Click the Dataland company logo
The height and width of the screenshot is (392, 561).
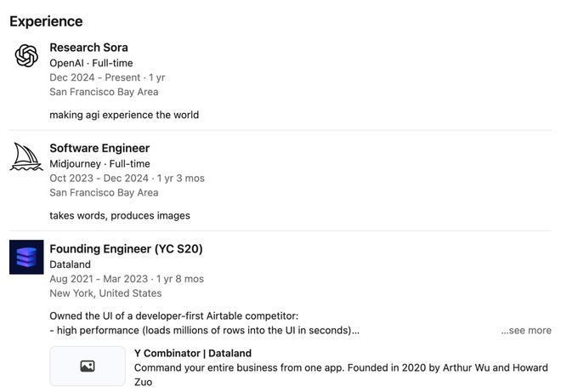tap(26, 257)
